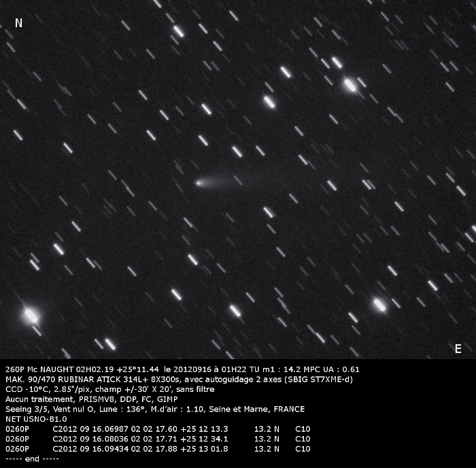Click the astrometry row with 16.06987
Screen dimensions: 476x468
(x=156, y=429)
